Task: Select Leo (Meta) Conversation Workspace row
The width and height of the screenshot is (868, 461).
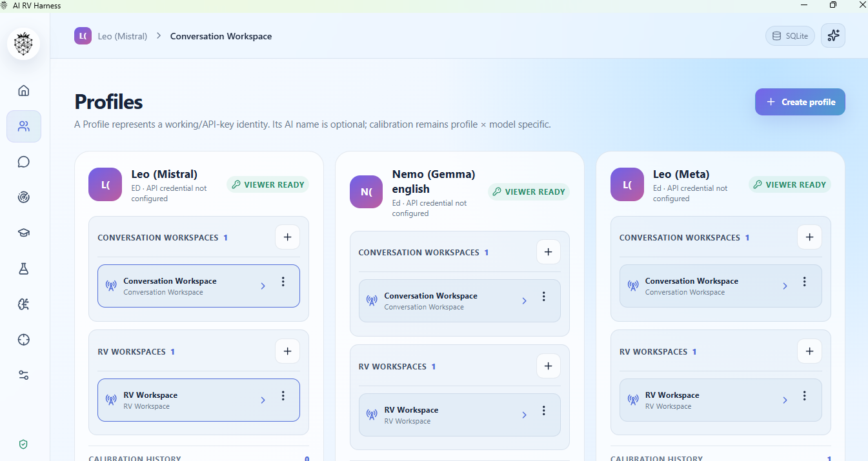Action: pos(721,286)
